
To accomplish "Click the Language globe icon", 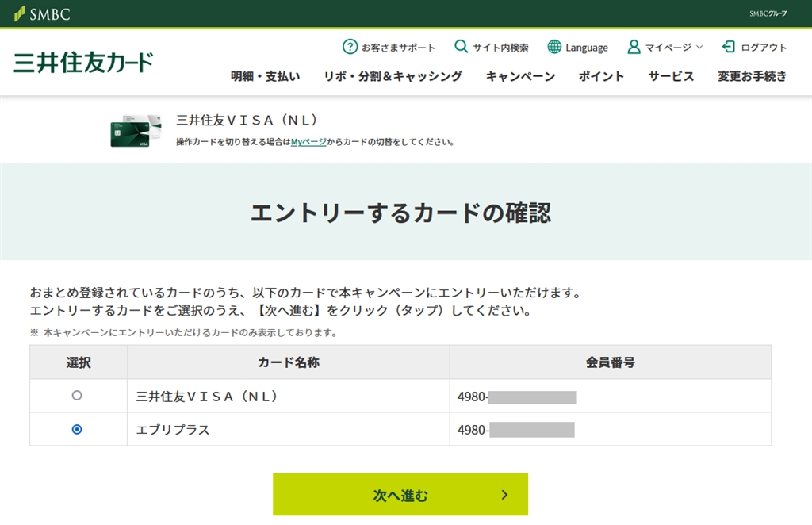I will coord(554,47).
